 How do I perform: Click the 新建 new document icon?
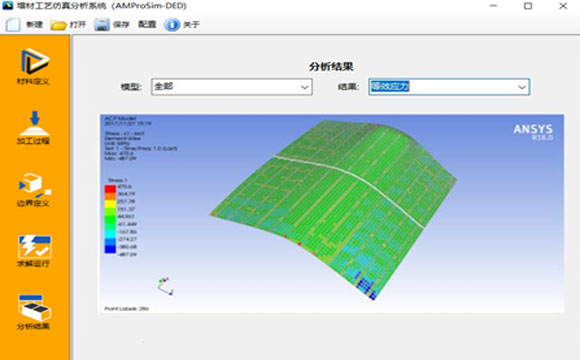click(x=13, y=25)
